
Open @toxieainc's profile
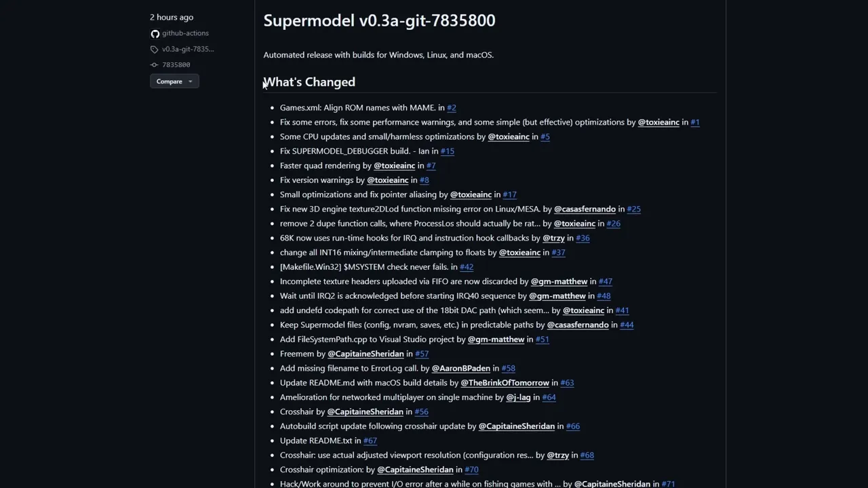(x=658, y=122)
